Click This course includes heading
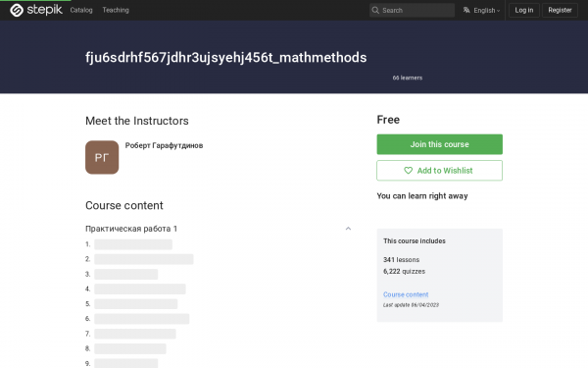 [415, 240]
